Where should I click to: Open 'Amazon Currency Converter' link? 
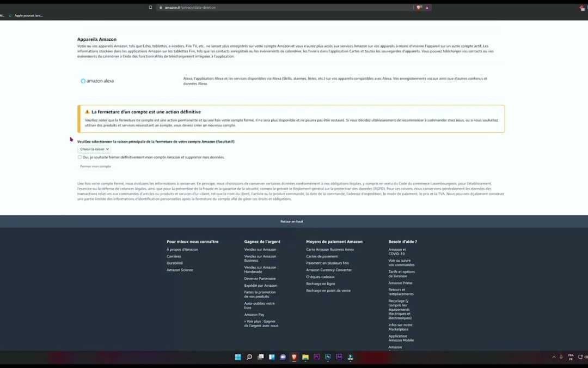(x=329, y=270)
